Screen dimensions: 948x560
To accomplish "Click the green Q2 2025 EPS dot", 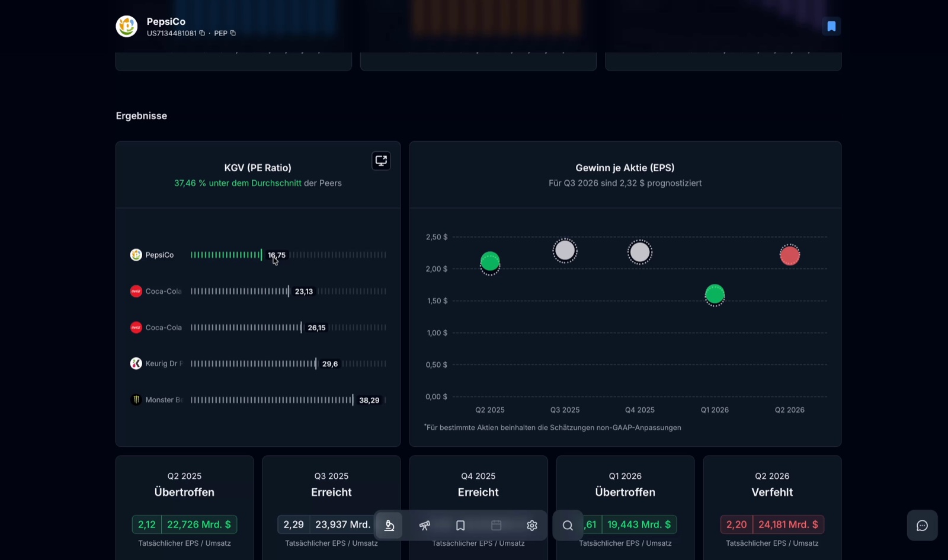I will point(490,261).
